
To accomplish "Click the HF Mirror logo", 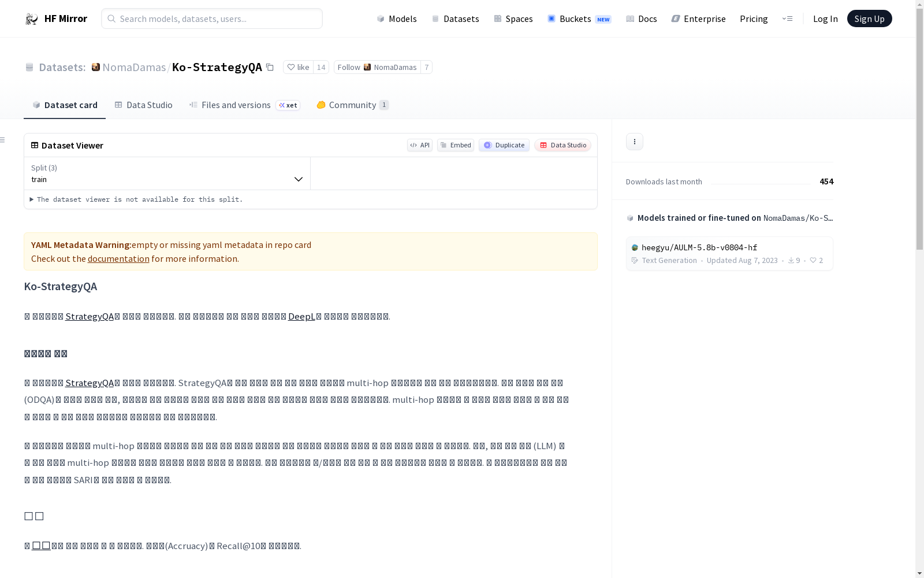I will [56, 18].
